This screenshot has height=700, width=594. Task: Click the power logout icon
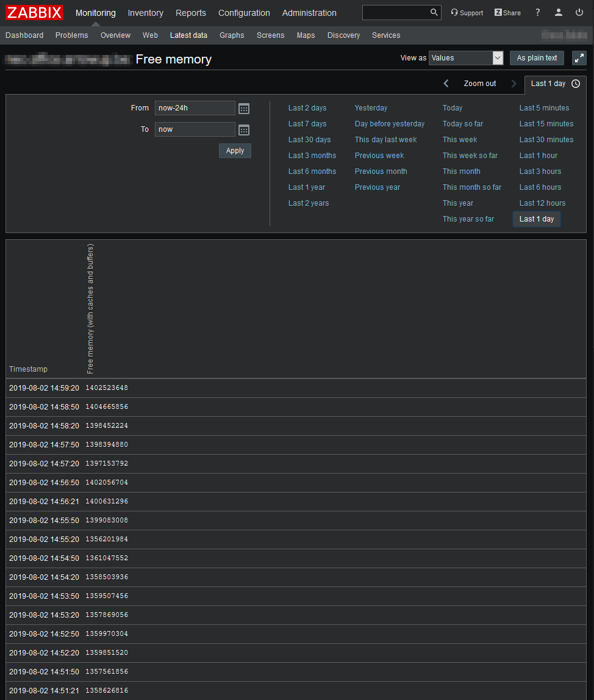coord(579,13)
